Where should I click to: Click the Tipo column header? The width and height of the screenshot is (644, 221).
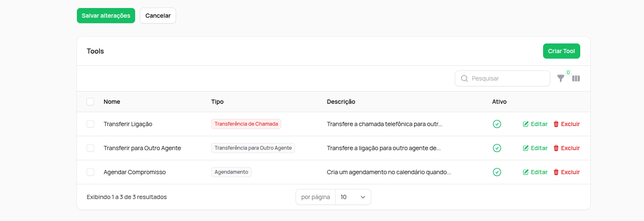point(217,102)
